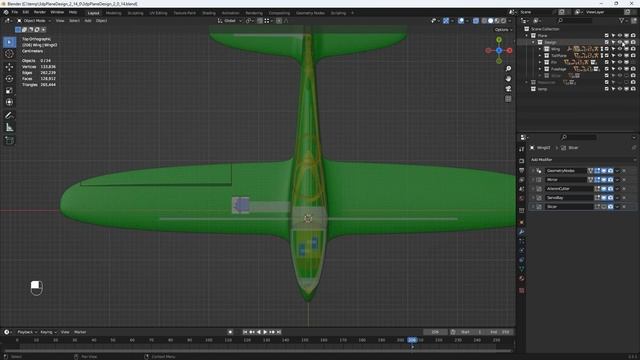
Task: Open the Tool properties tab
Action: pyautogui.click(x=522, y=149)
